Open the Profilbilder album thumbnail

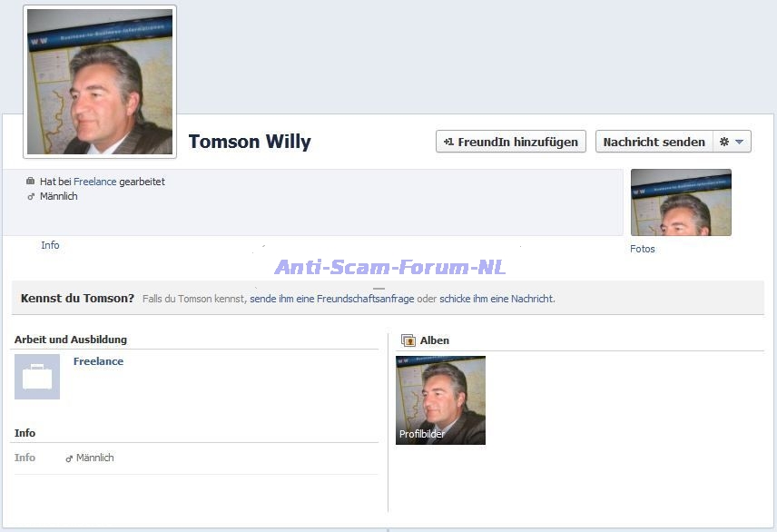[440, 400]
